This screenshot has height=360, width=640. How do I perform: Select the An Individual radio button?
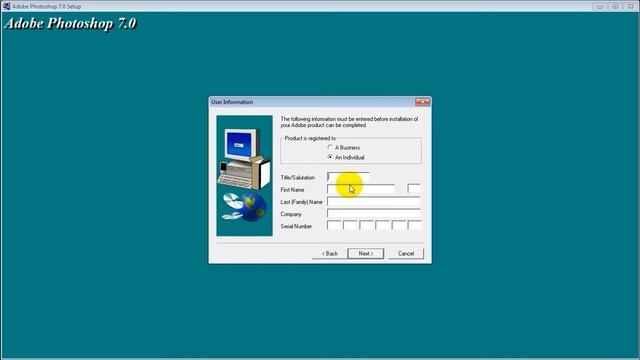pyautogui.click(x=330, y=157)
